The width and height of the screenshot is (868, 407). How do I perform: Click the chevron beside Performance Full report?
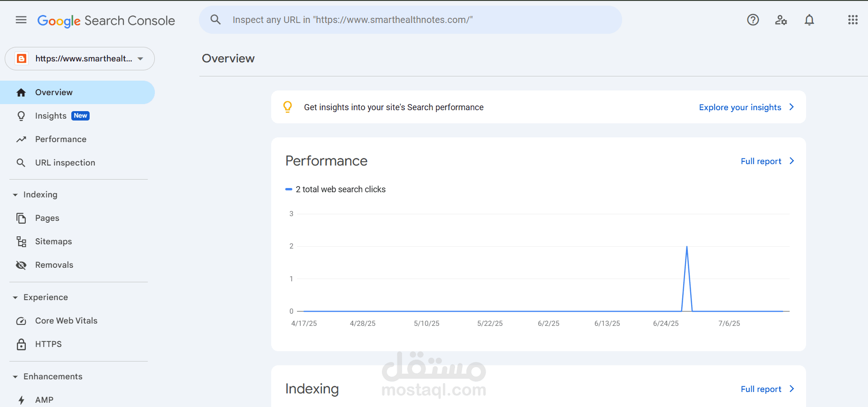(x=792, y=161)
